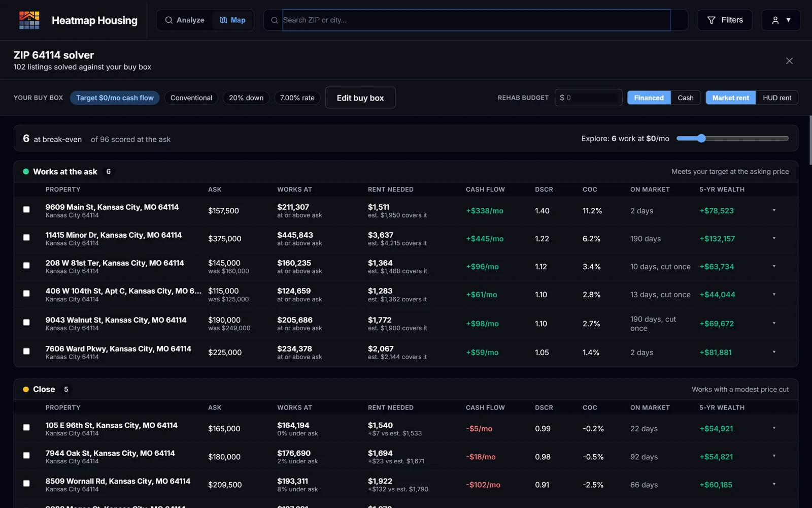The height and width of the screenshot is (508, 812).
Task: Check the 11415 Minor Dr listing box
Action: coord(26,237)
